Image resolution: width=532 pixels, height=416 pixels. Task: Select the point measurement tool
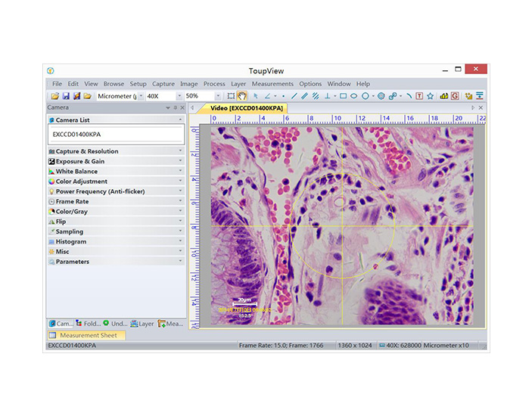[x=283, y=96]
